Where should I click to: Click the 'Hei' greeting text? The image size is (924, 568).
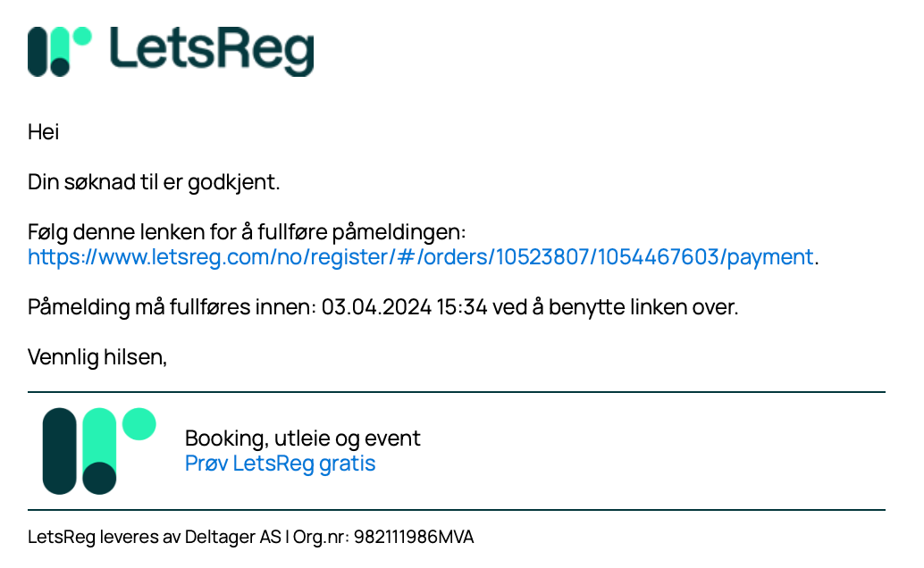[43, 132]
